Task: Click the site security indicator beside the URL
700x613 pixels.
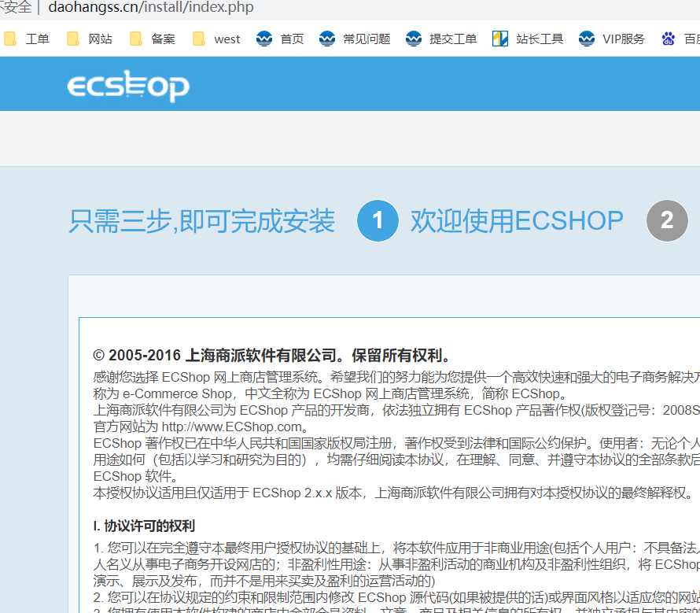Action: coord(16,8)
